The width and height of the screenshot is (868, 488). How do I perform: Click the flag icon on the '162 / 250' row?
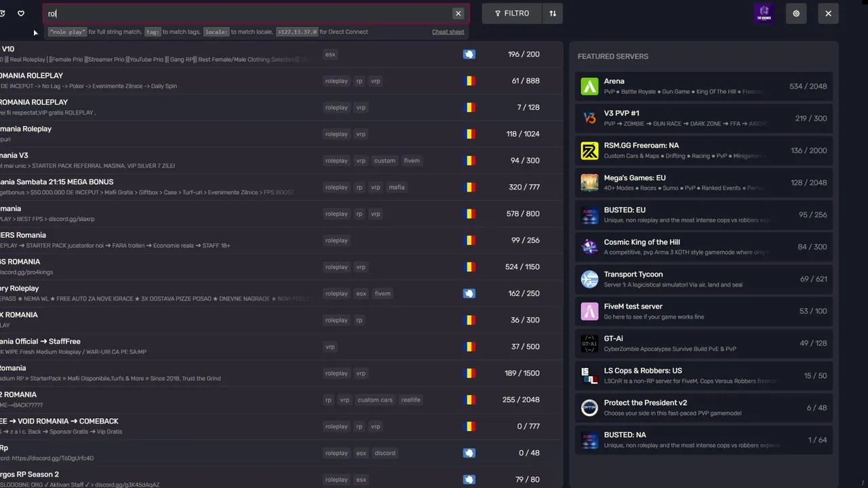click(469, 293)
